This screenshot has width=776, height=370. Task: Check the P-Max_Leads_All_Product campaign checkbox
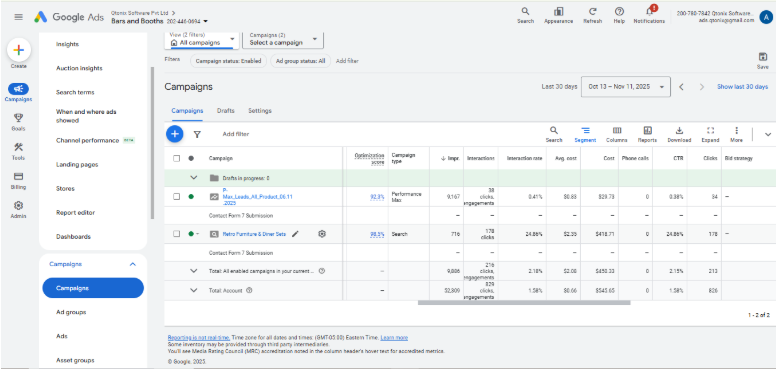pos(176,196)
